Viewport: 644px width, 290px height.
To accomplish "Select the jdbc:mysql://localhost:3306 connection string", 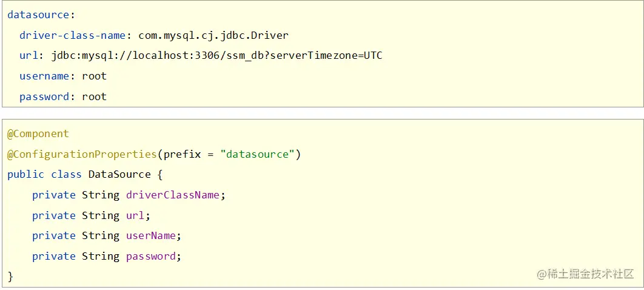I will (217, 56).
